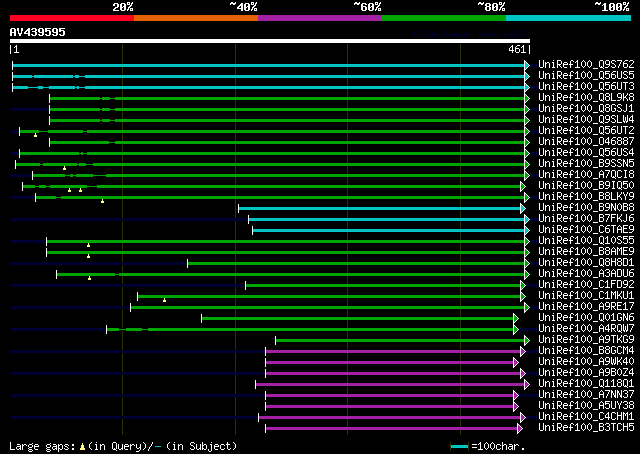Click the white AV439595 query sequence bar
Screen dimensions: 640x454
coord(270,41)
